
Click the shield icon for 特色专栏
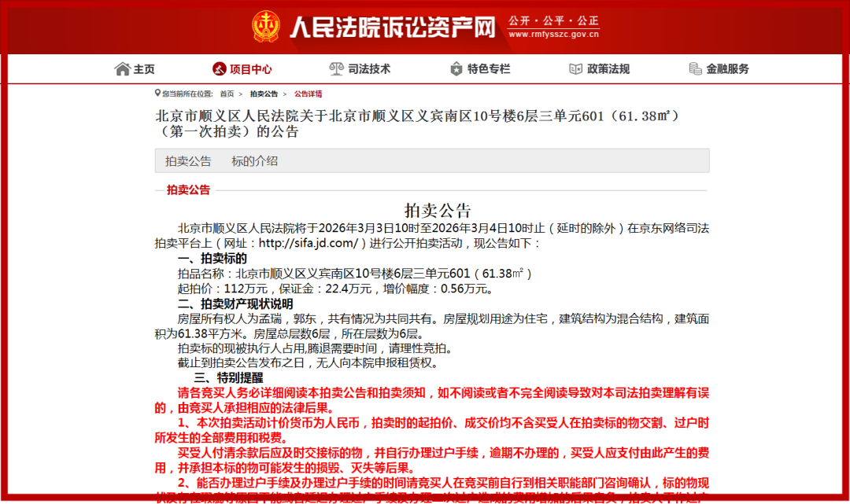click(455, 68)
